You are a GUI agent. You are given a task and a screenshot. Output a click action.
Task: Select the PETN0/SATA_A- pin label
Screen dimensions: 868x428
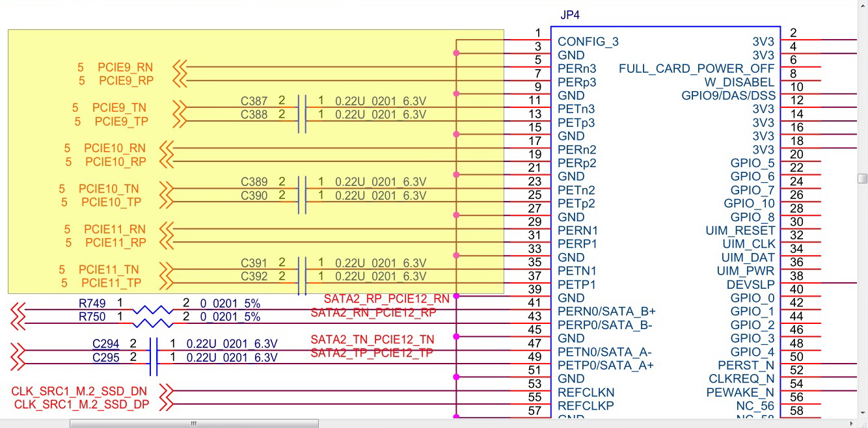pos(604,352)
